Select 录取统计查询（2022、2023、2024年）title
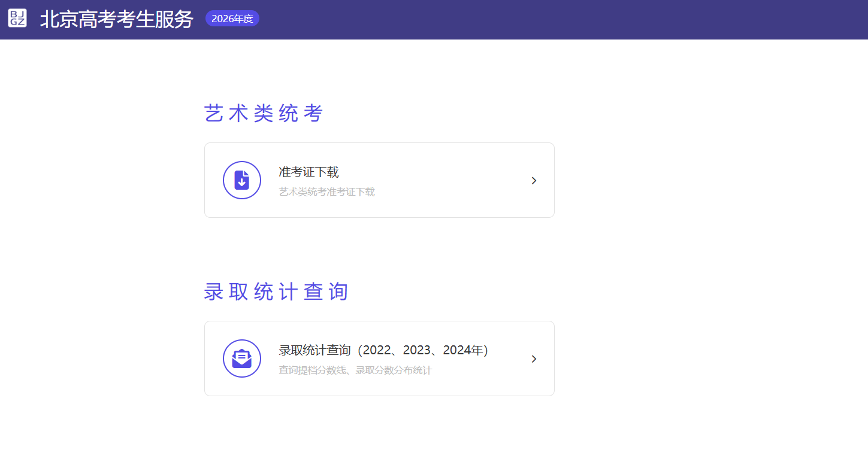This screenshot has height=471, width=868. [383, 351]
